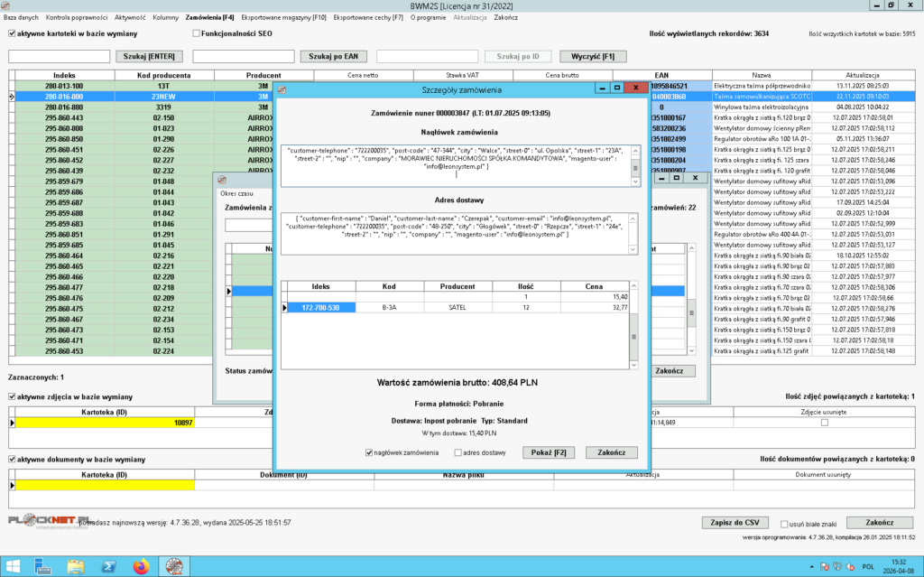924x577 pixels.
Task: Uncheck the nagłówek zamówienia checkbox
Action: click(x=370, y=452)
